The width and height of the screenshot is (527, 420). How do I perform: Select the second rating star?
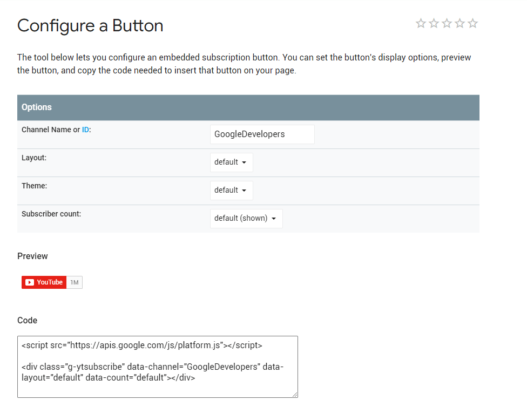(434, 23)
